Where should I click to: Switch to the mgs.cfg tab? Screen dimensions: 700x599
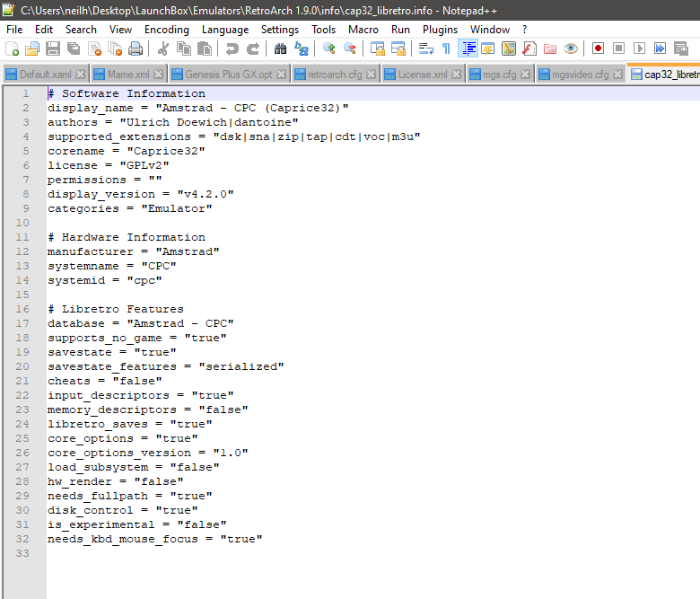point(500,75)
